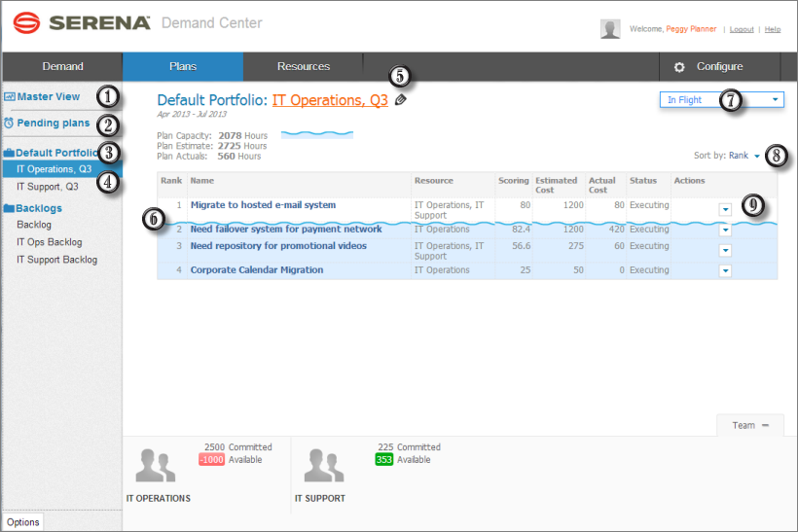
Task: Switch to the Demand tab
Action: tap(62, 67)
